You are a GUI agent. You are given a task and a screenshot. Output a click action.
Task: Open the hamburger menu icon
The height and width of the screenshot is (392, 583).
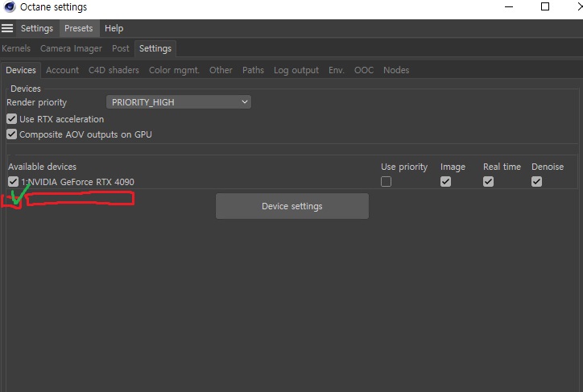click(x=7, y=28)
